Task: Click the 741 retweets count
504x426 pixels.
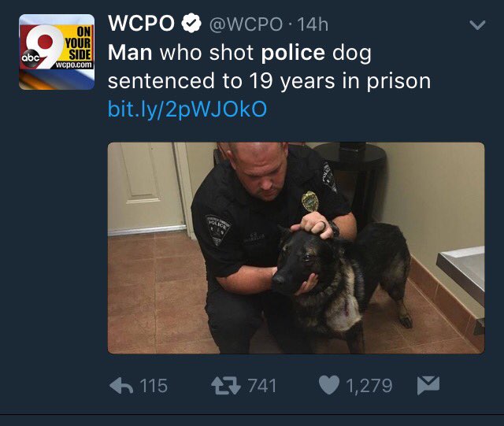Action: pyautogui.click(x=262, y=386)
